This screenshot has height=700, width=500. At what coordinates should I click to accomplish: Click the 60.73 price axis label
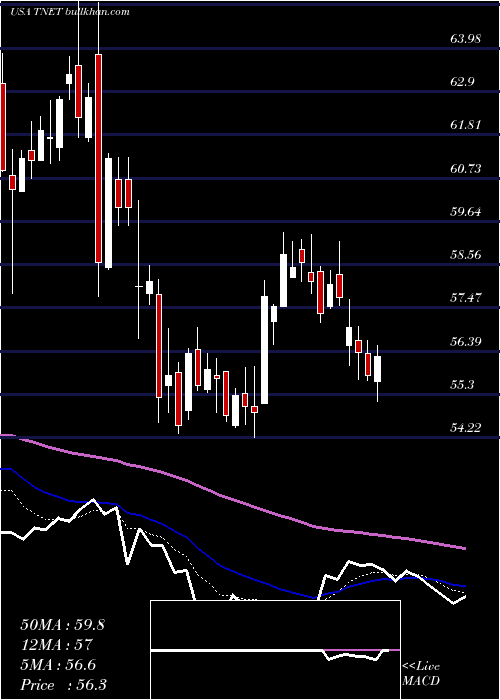click(x=466, y=169)
